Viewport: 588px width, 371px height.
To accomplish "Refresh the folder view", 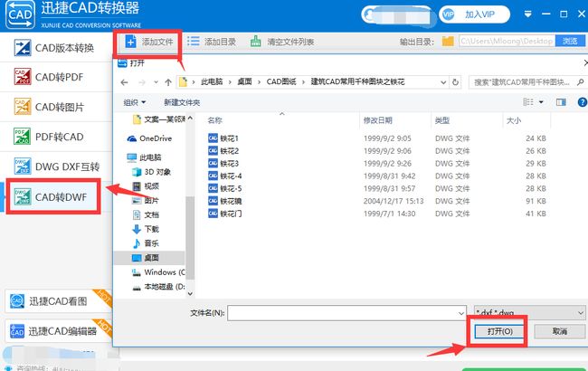I will coord(455,82).
